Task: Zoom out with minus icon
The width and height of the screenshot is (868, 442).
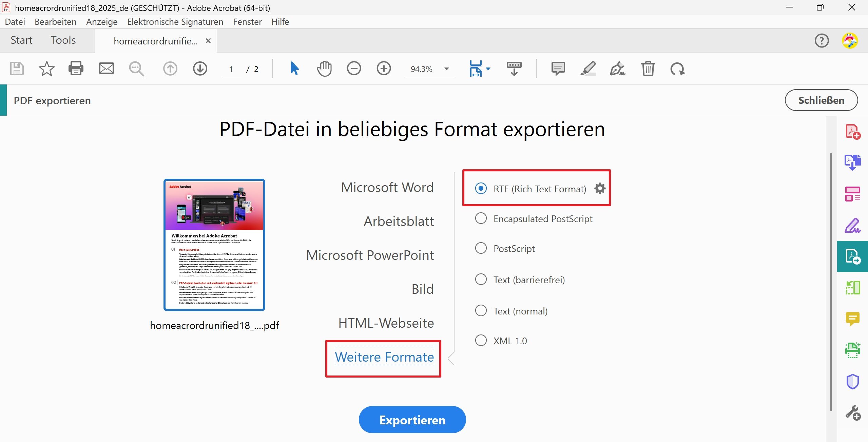Action: pos(354,69)
